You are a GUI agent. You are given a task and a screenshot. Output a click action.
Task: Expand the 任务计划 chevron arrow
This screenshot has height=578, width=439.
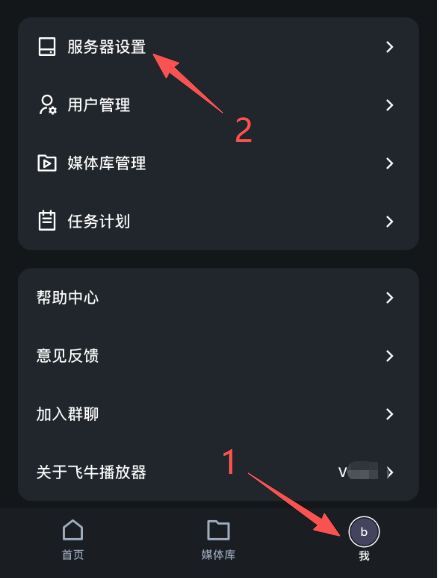click(390, 222)
